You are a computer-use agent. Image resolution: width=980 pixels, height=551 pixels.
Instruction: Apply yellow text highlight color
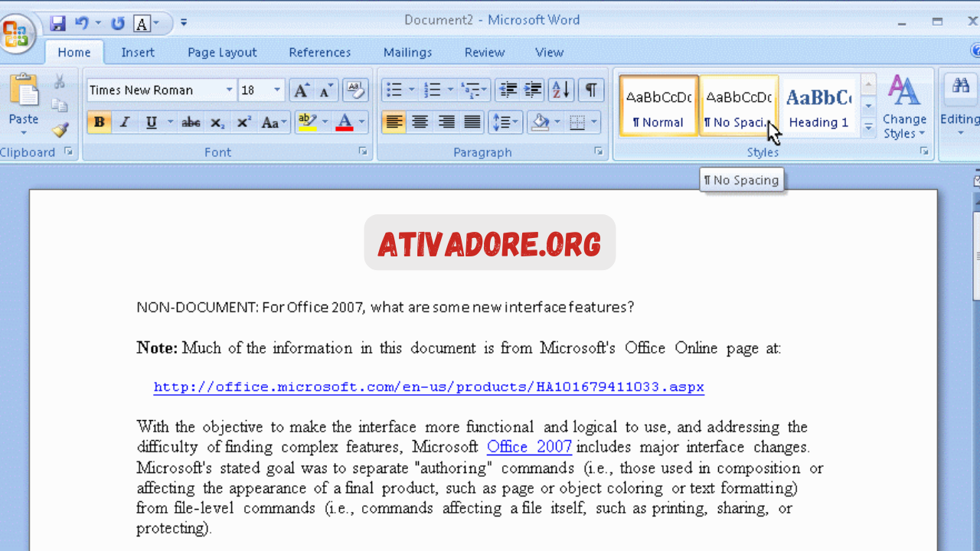[307, 122]
